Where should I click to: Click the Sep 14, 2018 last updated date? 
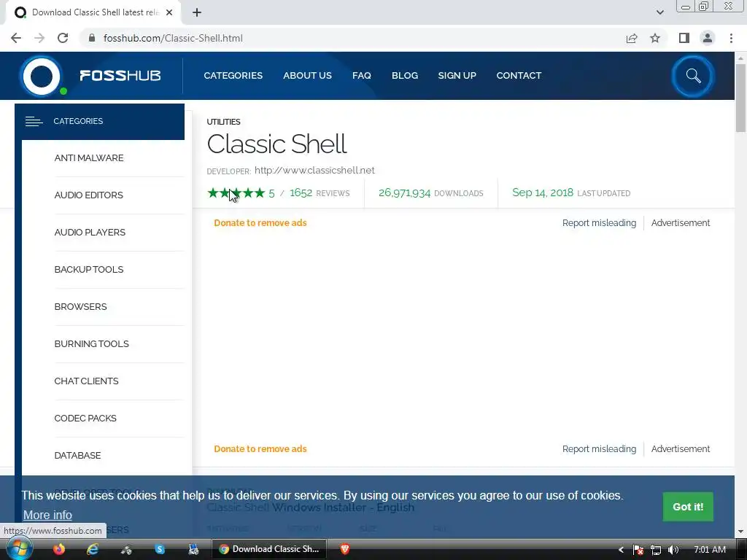point(543,192)
